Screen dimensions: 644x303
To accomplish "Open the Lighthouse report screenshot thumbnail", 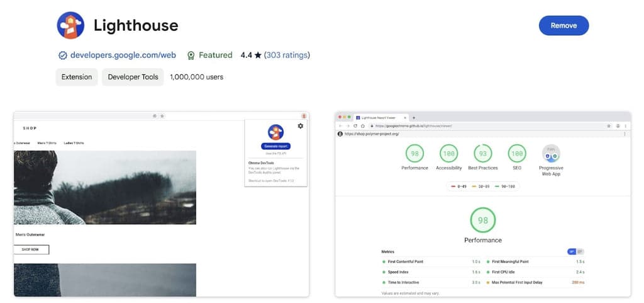I will [x=482, y=204].
